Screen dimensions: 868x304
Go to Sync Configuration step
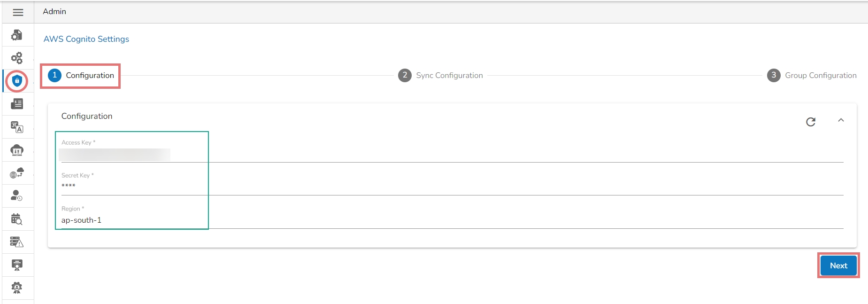tap(440, 76)
